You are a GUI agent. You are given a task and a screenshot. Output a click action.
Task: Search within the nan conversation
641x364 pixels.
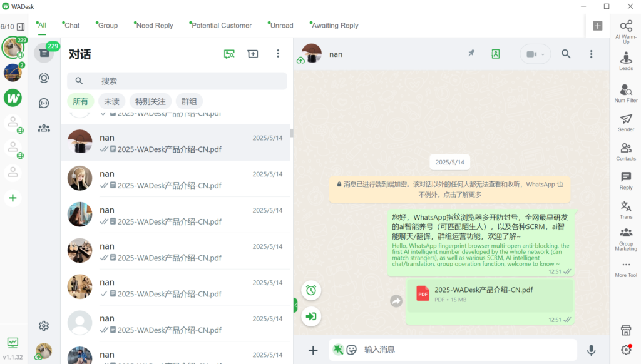[x=566, y=54]
